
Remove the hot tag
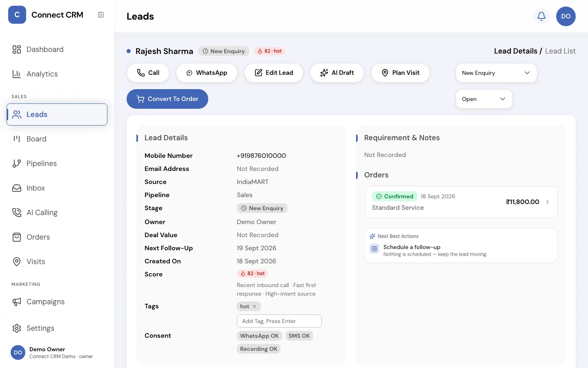254,306
